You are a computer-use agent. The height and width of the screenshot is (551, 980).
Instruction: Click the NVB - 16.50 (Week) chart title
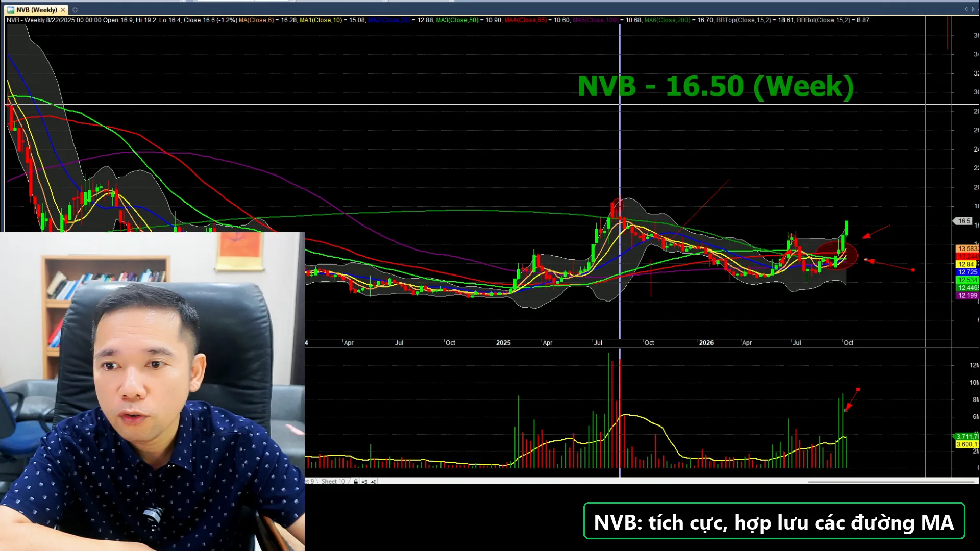point(716,86)
